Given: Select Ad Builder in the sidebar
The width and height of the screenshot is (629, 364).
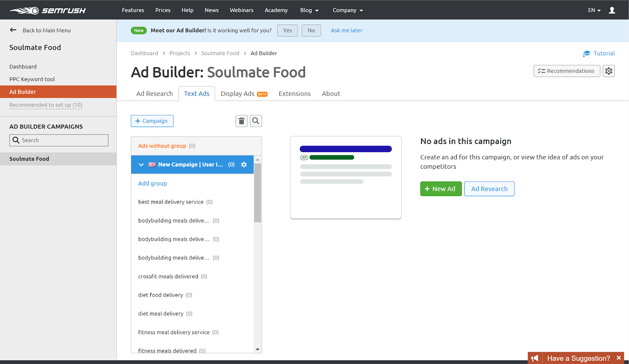Looking at the screenshot, I should [x=58, y=92].
